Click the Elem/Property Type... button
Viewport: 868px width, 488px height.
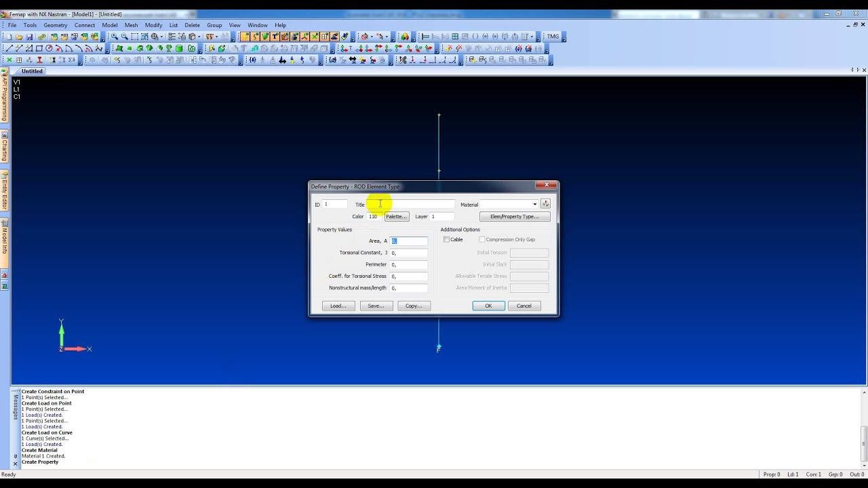[515, 216]
